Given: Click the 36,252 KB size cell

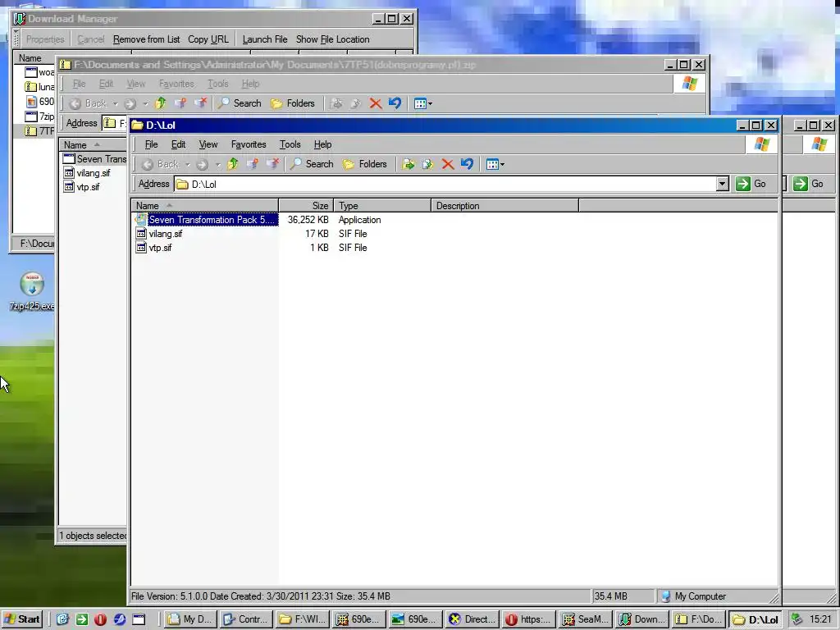Looking at the screenshot, I should 308,220.
